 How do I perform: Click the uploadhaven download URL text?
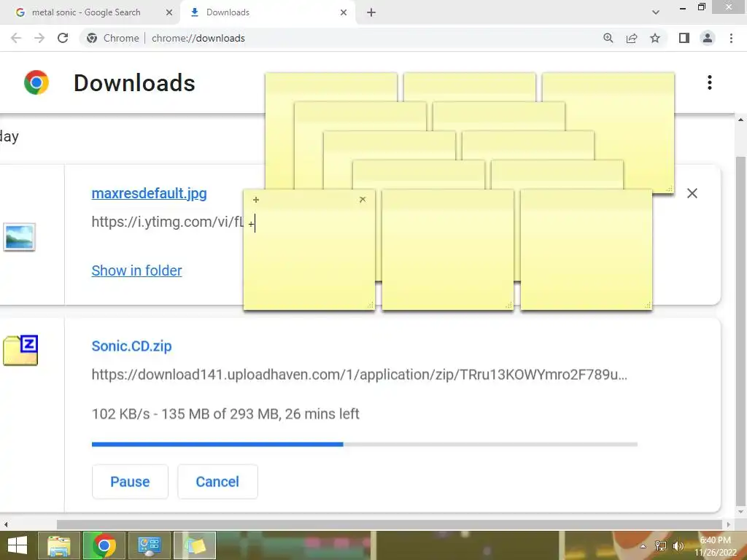coord(359,375)
